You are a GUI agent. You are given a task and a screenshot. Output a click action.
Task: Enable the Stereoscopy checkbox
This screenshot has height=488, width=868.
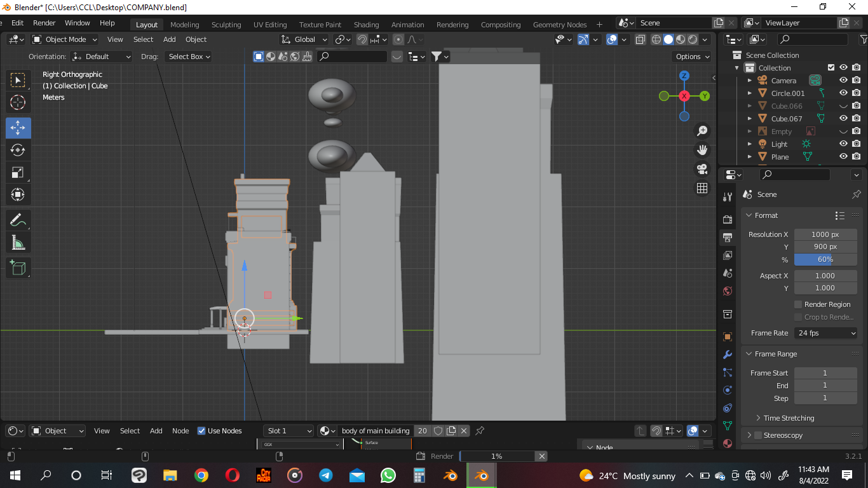pyautogui.click(x=758, y=435)
